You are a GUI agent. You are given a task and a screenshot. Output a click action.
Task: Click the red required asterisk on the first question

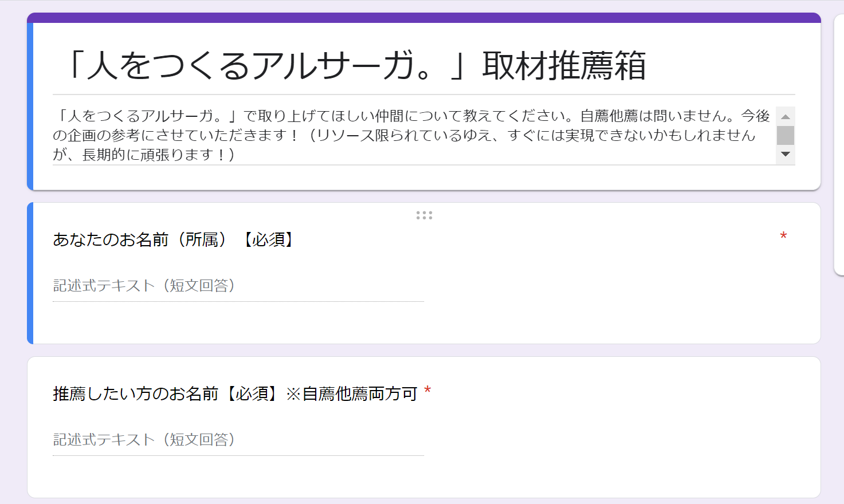click(784, 236)
